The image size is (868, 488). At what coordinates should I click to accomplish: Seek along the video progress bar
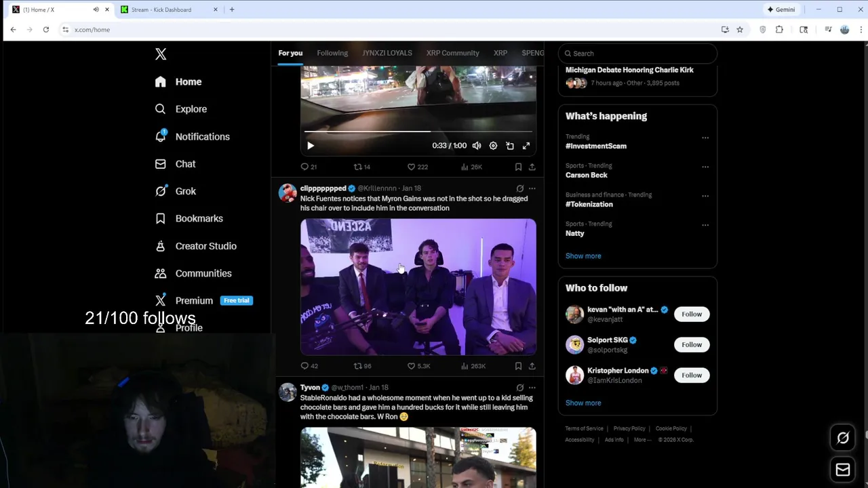point(418,131)
